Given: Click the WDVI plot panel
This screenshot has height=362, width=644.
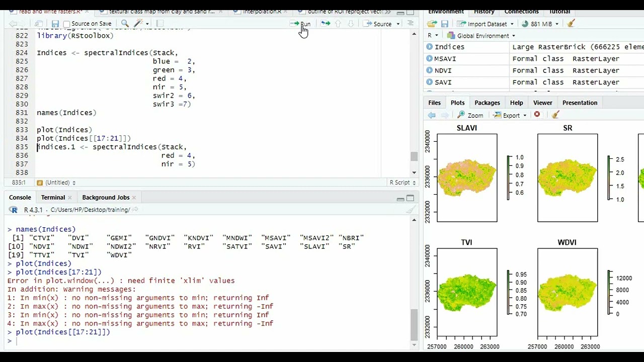Looking at the screenshot, I should pyautogui.click(x=568, y=292).
